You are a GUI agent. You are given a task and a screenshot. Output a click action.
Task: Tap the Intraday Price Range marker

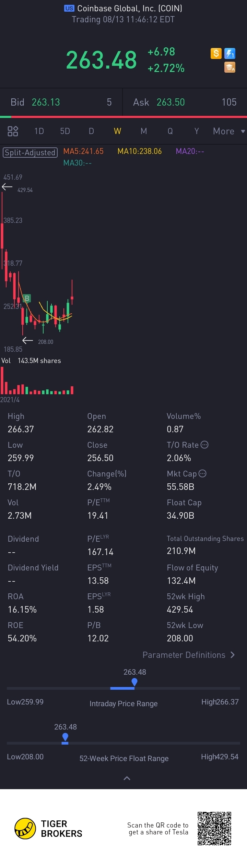point(134,682)
